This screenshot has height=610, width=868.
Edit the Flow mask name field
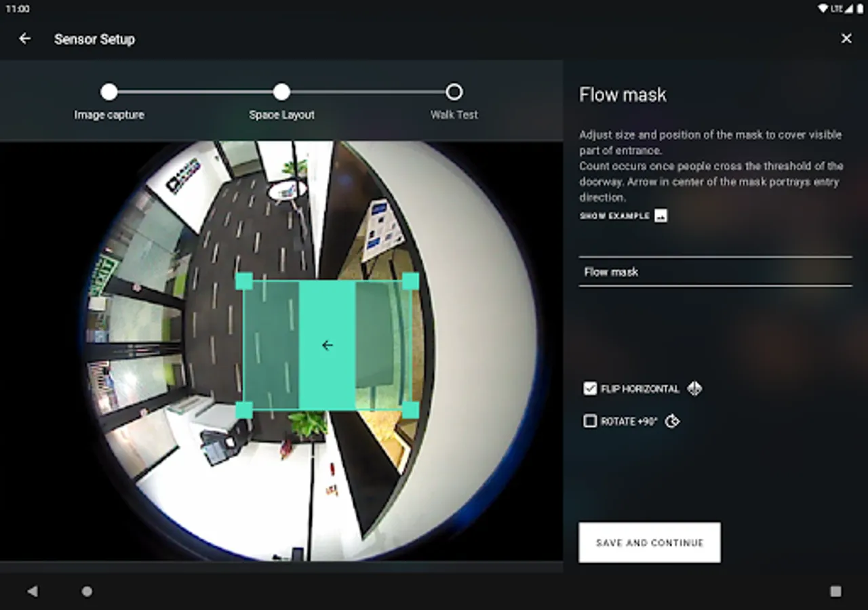(715, 272)
